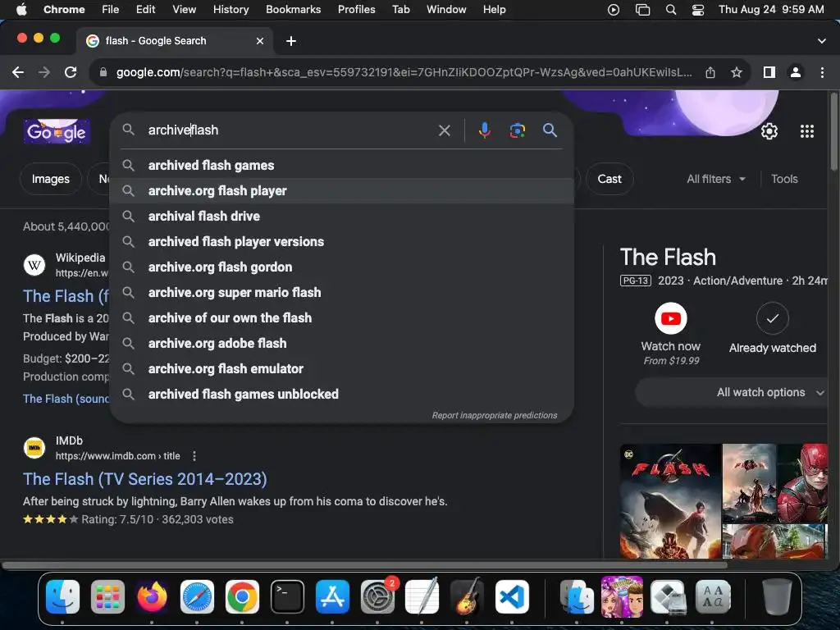Bookmark this tab with the star icon

(737, 72)
